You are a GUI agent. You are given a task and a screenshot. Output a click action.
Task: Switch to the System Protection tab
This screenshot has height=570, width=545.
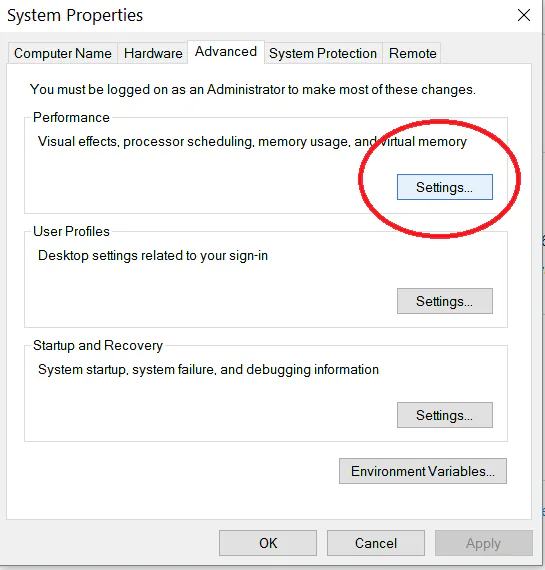tap(323, 53)
